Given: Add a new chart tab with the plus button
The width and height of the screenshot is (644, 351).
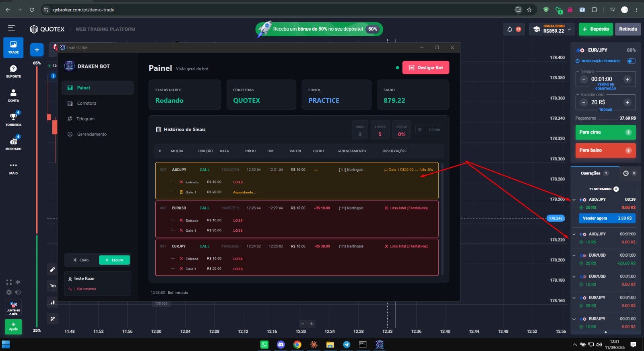Looking at the screenshot, I should point(37,50).
